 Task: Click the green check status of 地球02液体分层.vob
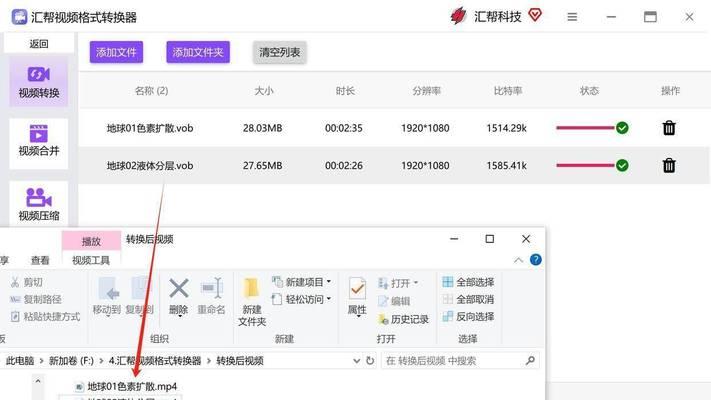[622, 166]
